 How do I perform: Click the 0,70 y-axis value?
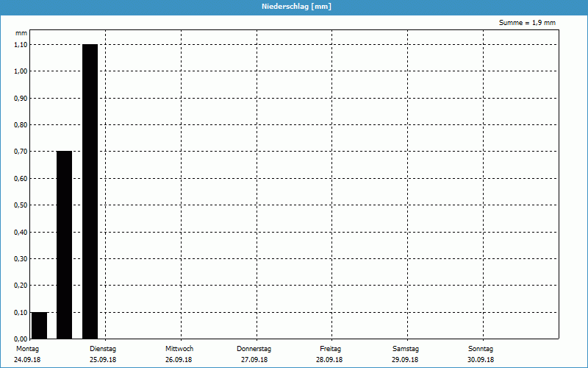21,152
